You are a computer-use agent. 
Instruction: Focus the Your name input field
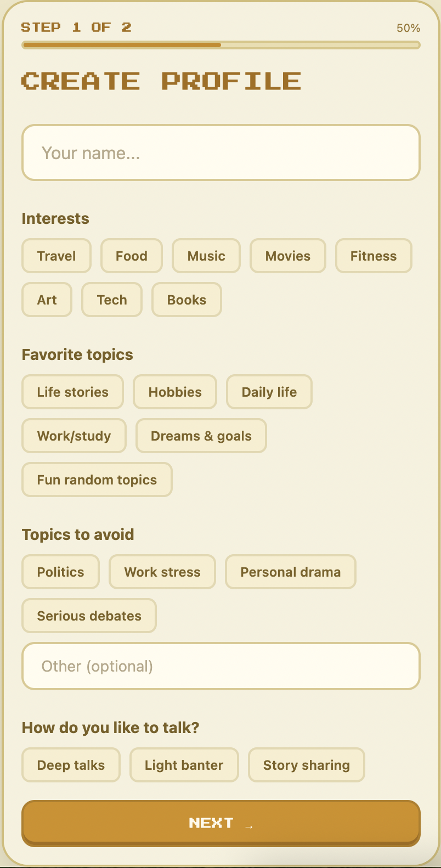[221, 153]
